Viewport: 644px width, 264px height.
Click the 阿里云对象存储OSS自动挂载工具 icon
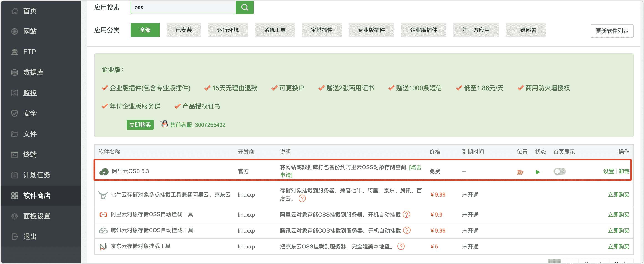pyautogui.click(x=103, y=214)
